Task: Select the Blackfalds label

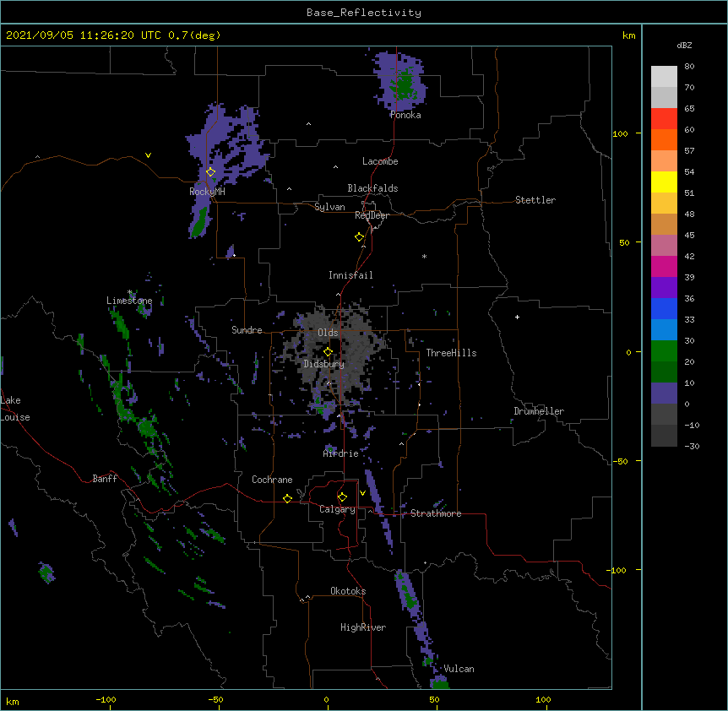Action: point(372,188)
